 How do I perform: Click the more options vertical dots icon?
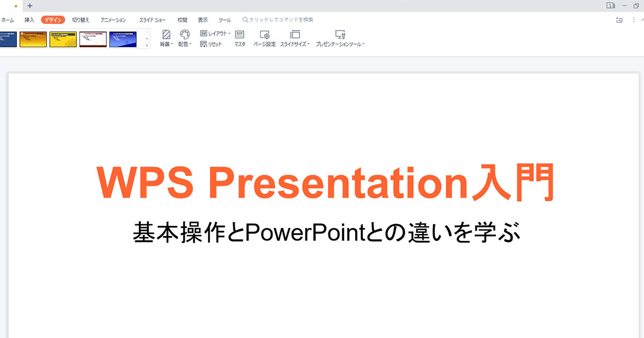tap(634, 20)
